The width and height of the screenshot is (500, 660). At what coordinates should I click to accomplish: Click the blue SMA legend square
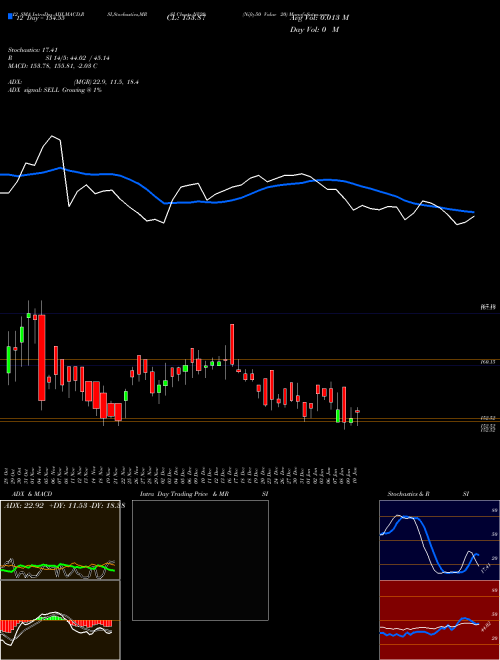tap(10, 16)
